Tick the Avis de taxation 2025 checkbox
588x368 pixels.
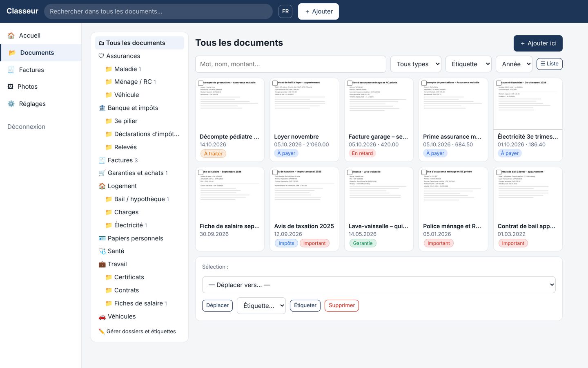(x=275, y=173)
